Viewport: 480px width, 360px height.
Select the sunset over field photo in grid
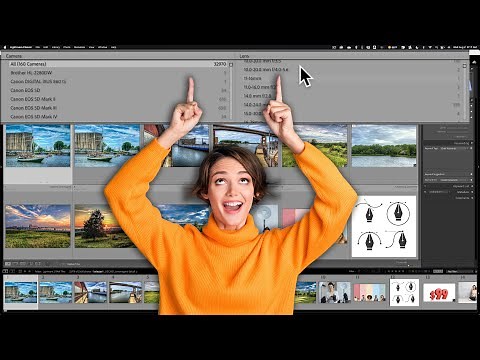38,226
